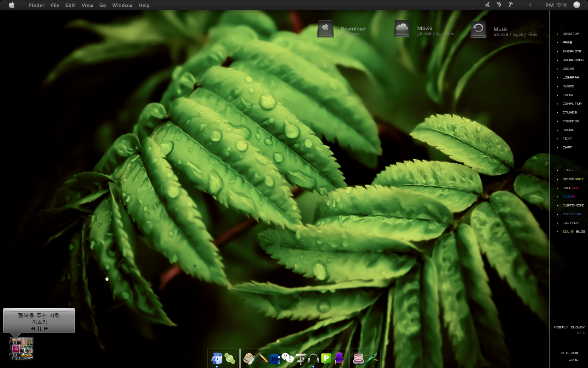
Task: Open the pink stacked discs dock icon
Action: coord(358,359)
